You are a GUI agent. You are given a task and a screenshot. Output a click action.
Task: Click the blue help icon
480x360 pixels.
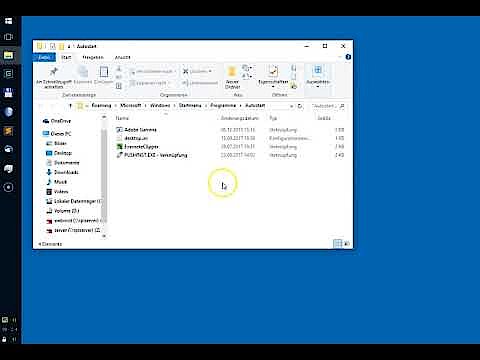(348, 57)
